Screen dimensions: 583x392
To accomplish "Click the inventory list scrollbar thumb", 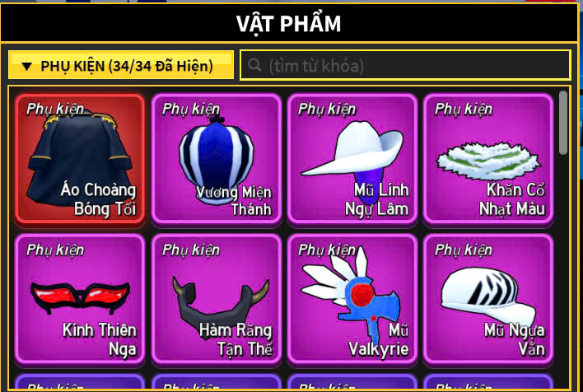I will click(x=563, y=123).
